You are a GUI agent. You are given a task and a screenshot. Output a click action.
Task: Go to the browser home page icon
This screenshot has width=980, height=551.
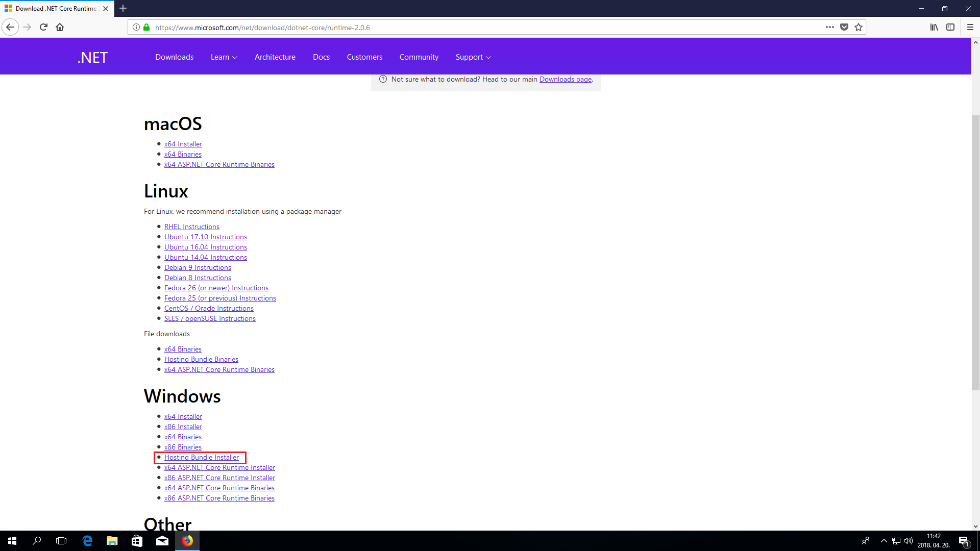click(60, 27)
